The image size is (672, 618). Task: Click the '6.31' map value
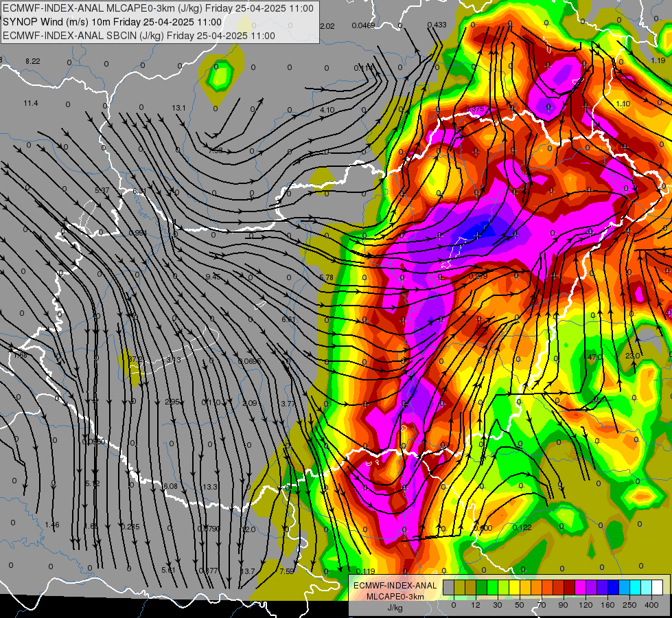click(140, 191)
